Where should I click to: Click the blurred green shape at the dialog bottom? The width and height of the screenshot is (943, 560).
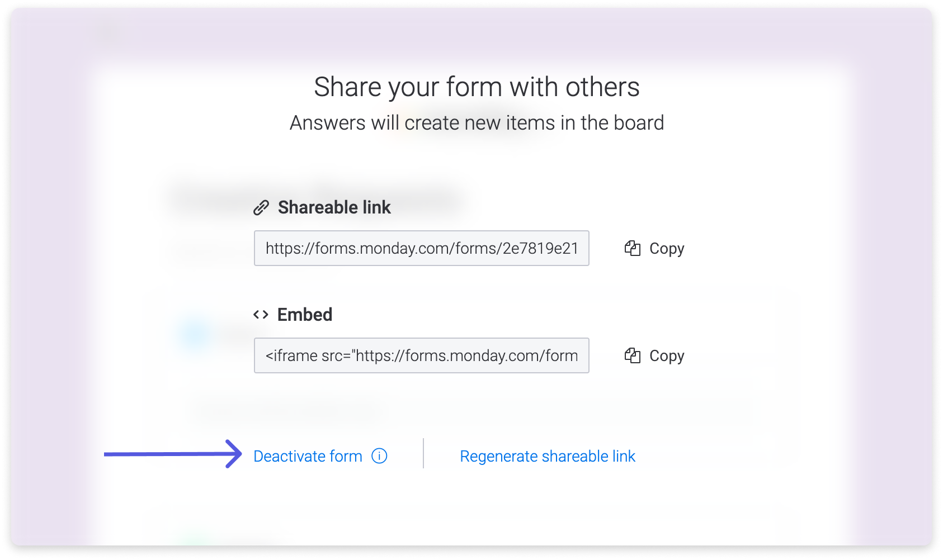tap(193, 539)
